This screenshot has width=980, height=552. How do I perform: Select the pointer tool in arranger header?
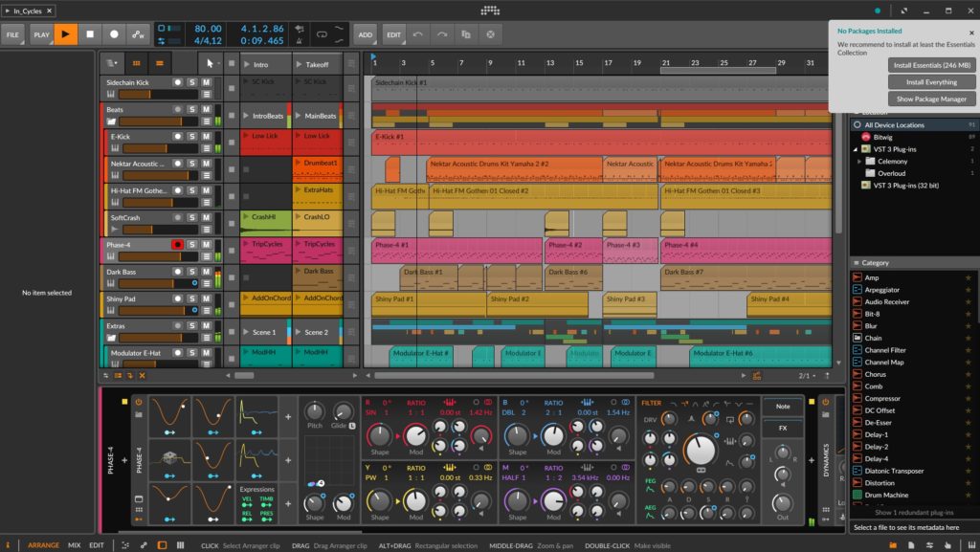pyautogui.click(x=211, y=63)
